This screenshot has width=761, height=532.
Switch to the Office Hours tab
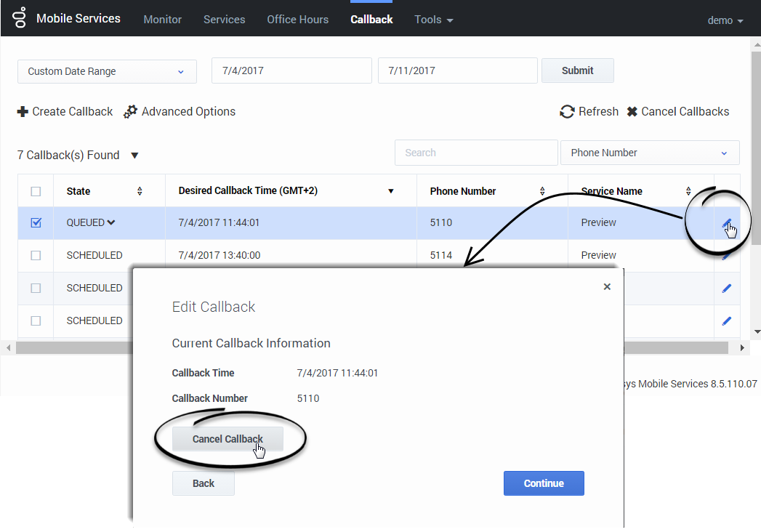click(297, 20)
